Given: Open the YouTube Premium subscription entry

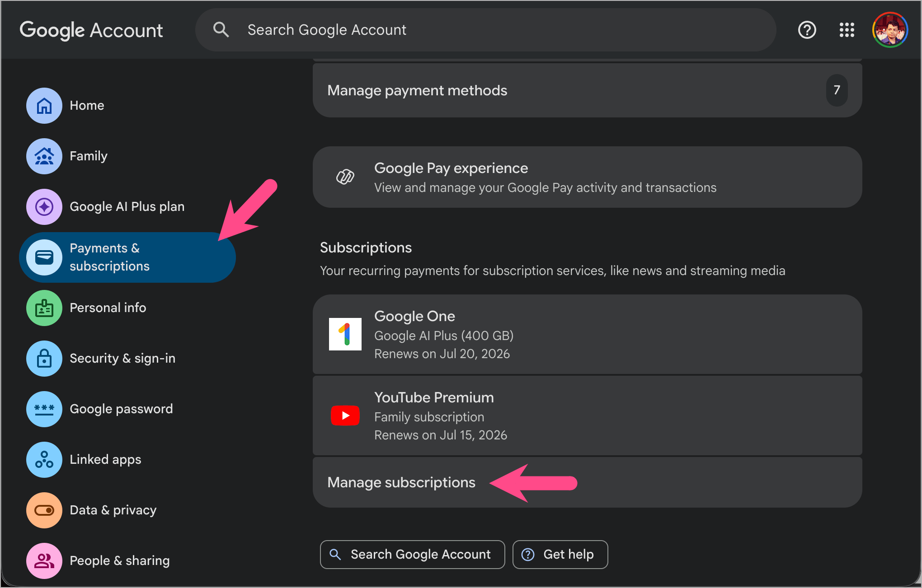Looking at the screenshot, I should coord(588,415).
